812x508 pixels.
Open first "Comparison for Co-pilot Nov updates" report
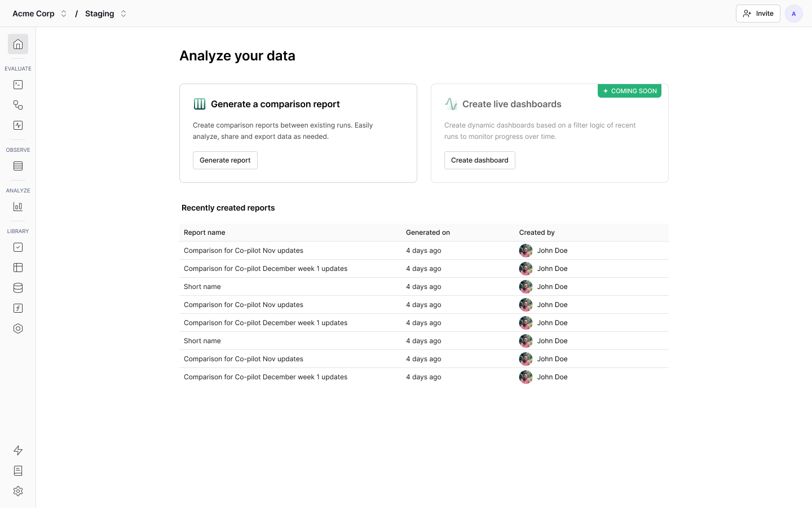(x=244, y=251)
